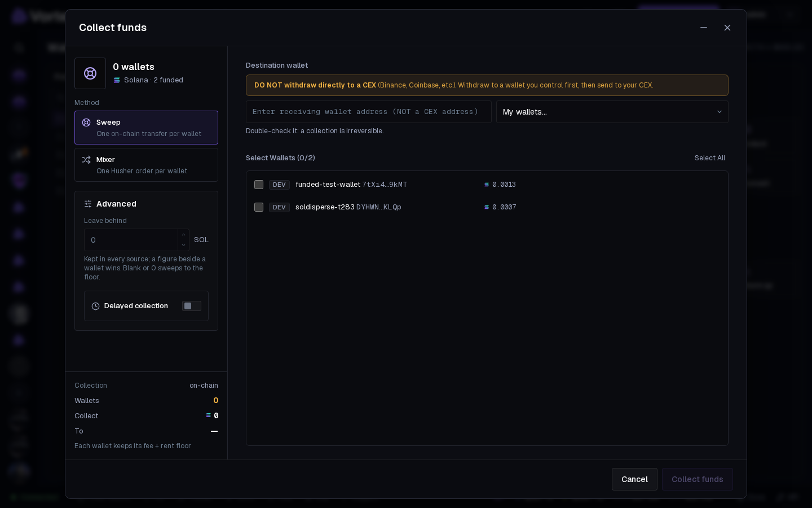812x508 pixels.
Task: Click the on-chain Collection value
Action: [204, 386]
